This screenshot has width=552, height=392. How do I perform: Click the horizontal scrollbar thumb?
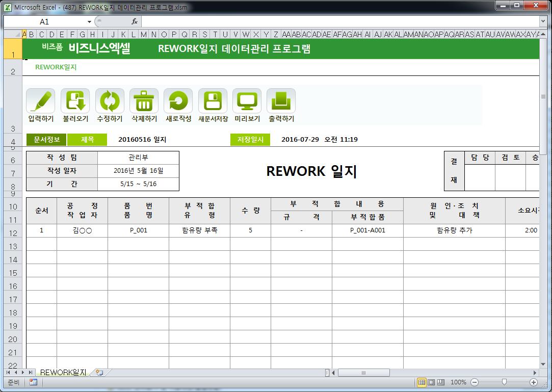click(363, 373)
